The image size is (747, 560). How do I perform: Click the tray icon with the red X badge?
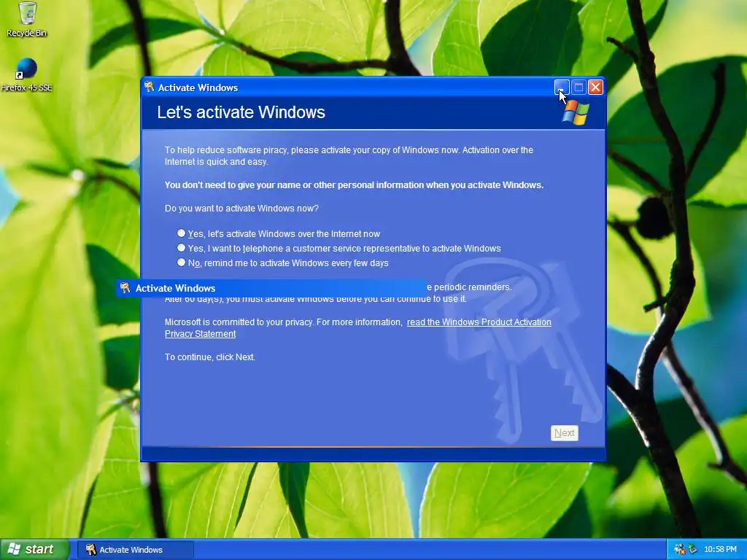tap(679, 549)
